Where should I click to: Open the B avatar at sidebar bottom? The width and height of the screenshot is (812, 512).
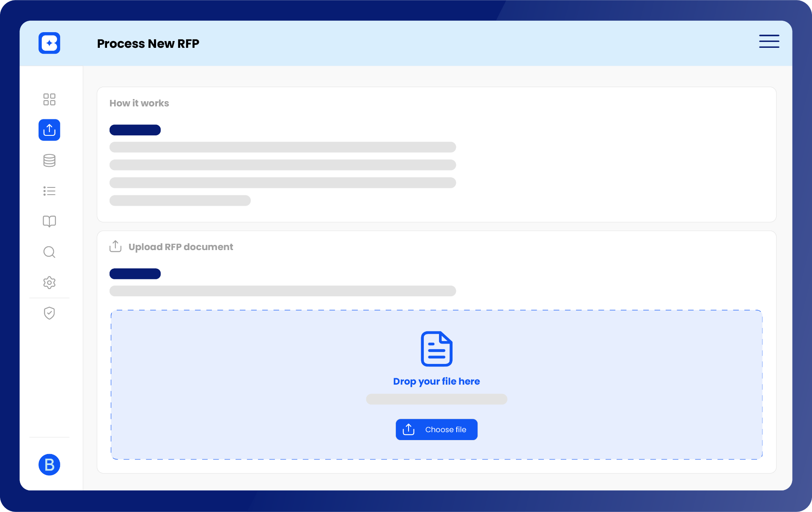[x=49, y=465]
